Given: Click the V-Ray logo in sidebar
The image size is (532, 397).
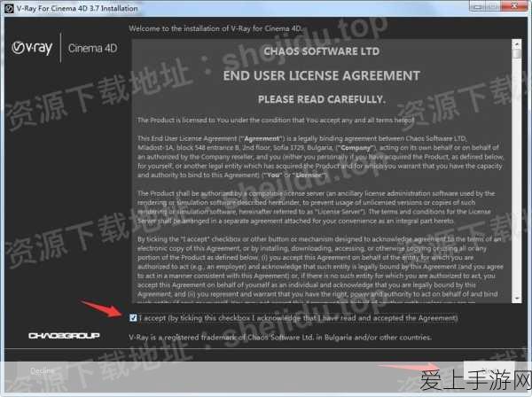Looking at the screenshot, I should coord(32,48).
